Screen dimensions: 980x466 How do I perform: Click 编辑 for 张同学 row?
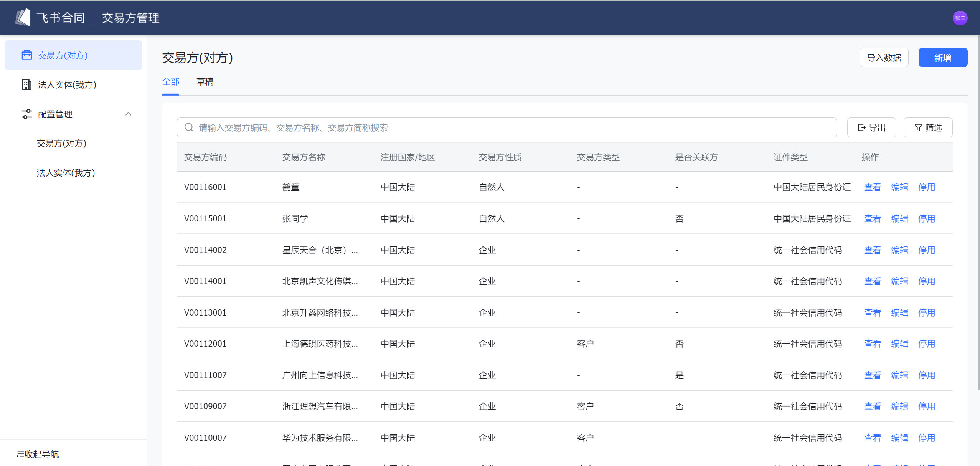coord(899,219)
